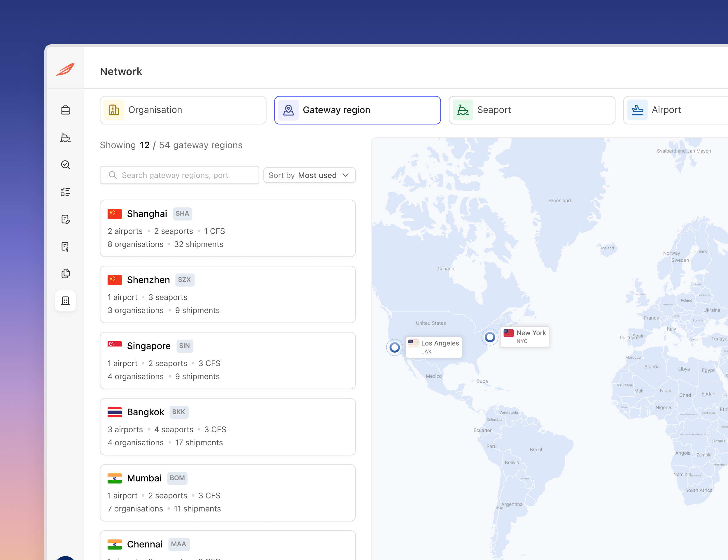Open the invoice dollar icon in sidebar

[x=65, y=247]
